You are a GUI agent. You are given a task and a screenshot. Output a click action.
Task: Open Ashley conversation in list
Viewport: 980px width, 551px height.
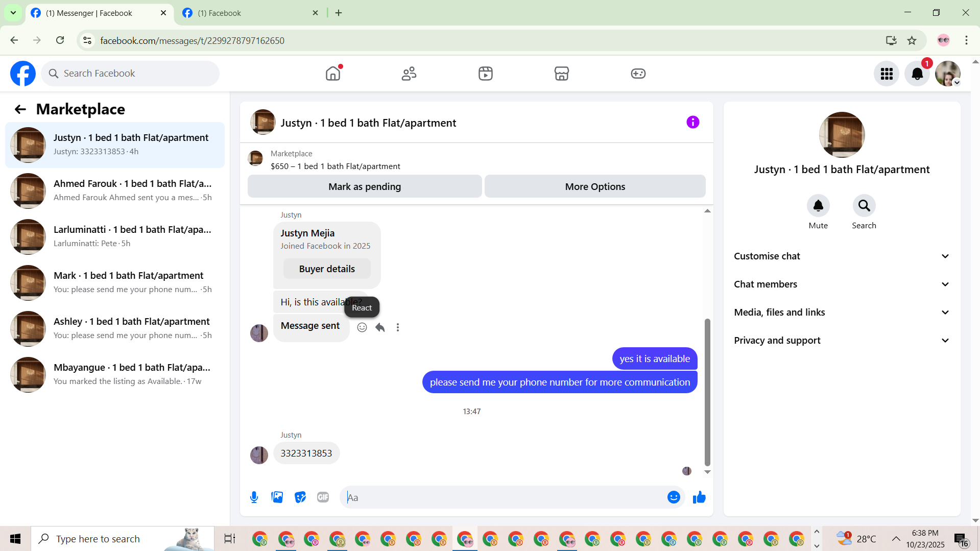pos(115,329)
